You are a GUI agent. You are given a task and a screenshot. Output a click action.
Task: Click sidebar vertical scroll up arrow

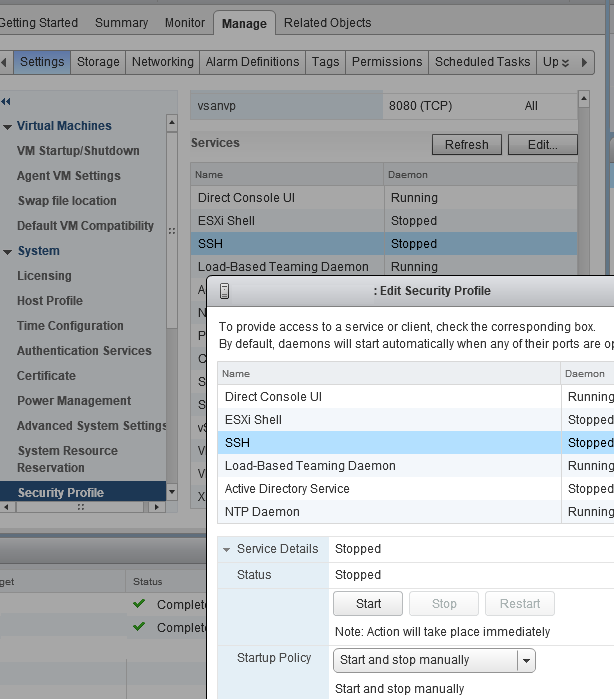tap(172, 123)
